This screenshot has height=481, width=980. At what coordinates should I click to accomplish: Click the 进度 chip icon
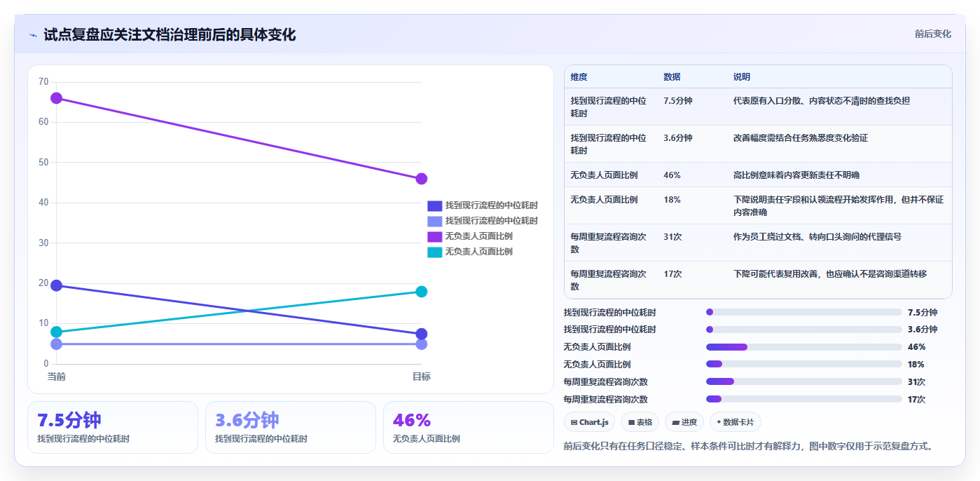pos(675,422)
